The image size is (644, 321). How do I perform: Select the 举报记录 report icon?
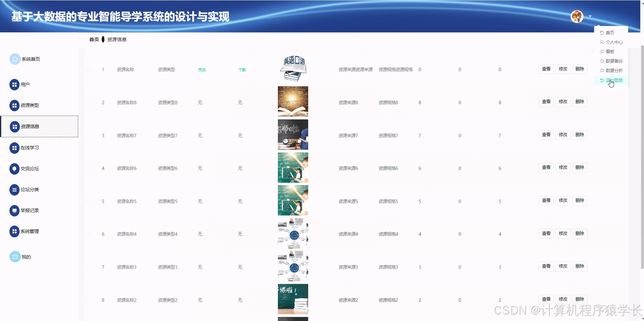point(14,210)
